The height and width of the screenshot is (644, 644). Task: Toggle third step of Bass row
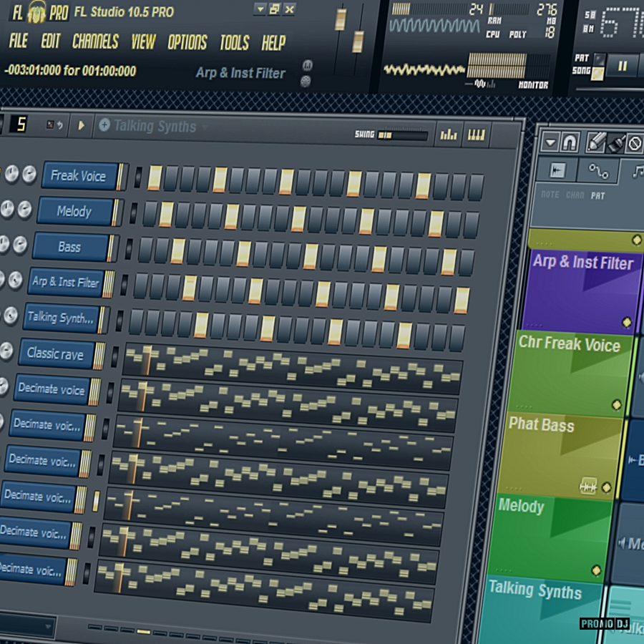coord(177,251)
